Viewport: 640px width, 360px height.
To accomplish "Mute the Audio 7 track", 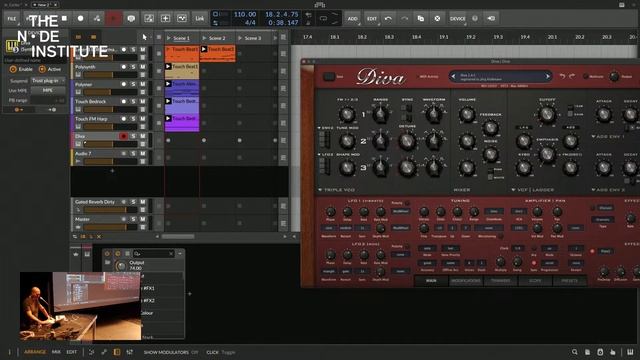I will pyautogui.click(x=142, y=153).
